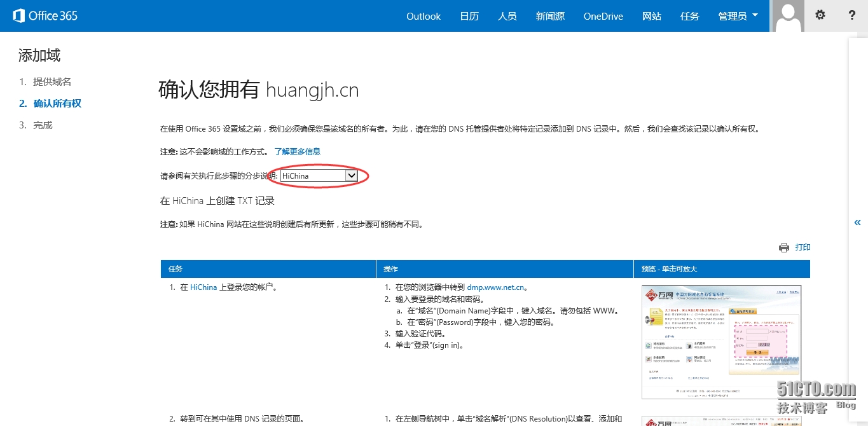The image size is (868, 426).
Task: Open 新闻源 newsfeed in navigation
Action: click(550, 16)
